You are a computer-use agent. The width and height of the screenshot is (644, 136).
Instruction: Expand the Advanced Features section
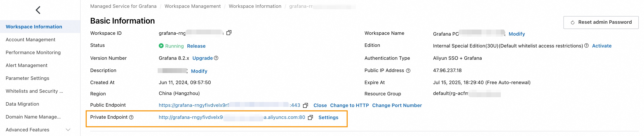[x=68, y=130]
